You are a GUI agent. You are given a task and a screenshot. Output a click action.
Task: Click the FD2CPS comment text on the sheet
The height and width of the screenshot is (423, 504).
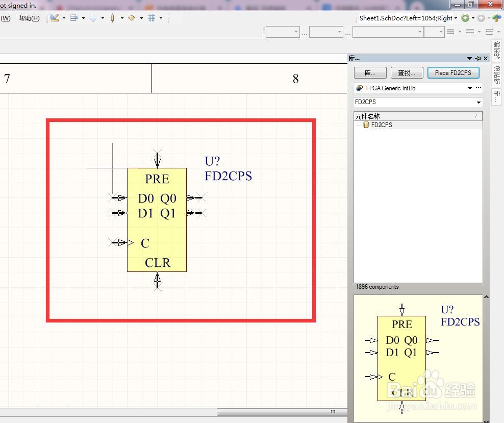coord(228,176)
